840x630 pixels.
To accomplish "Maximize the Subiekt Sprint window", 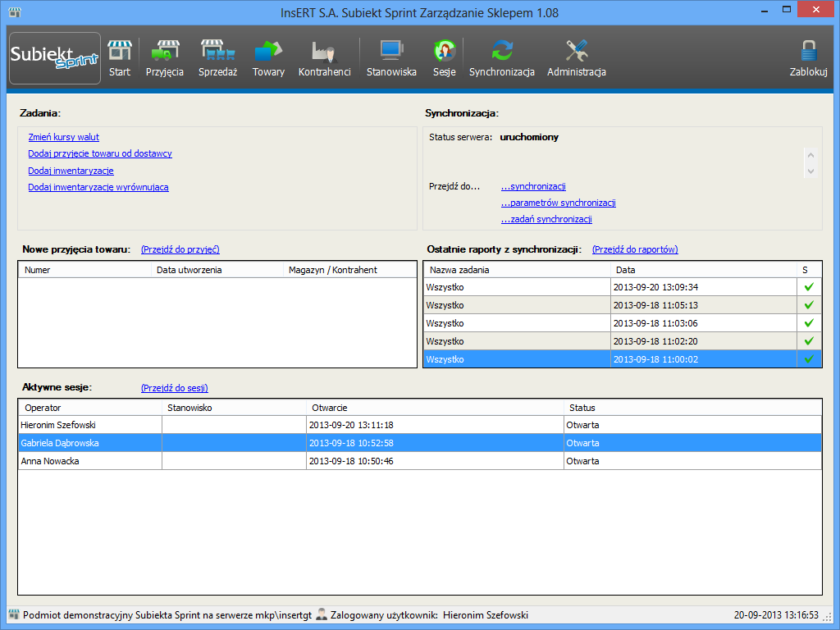I will tap(787, 10).
